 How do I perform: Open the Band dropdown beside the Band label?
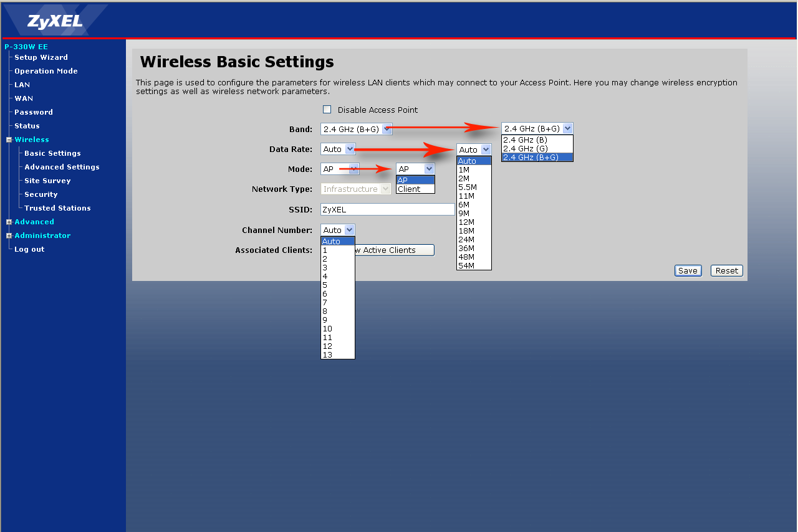pos(357,129)
